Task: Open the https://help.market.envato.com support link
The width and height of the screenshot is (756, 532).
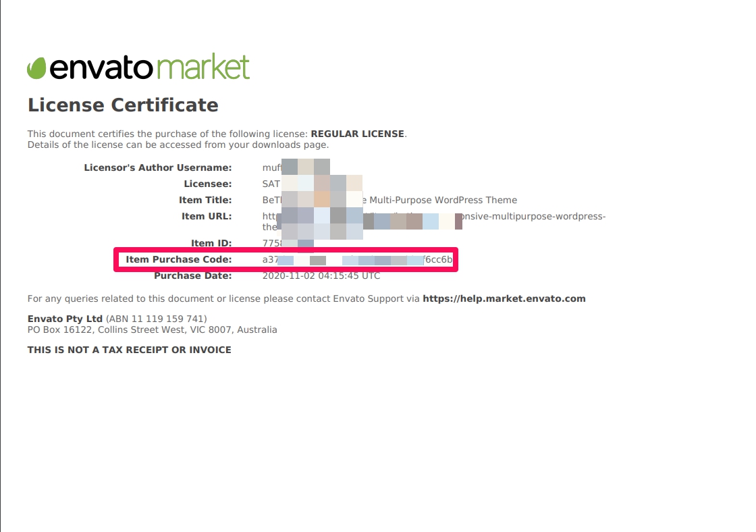Action: 504,298
